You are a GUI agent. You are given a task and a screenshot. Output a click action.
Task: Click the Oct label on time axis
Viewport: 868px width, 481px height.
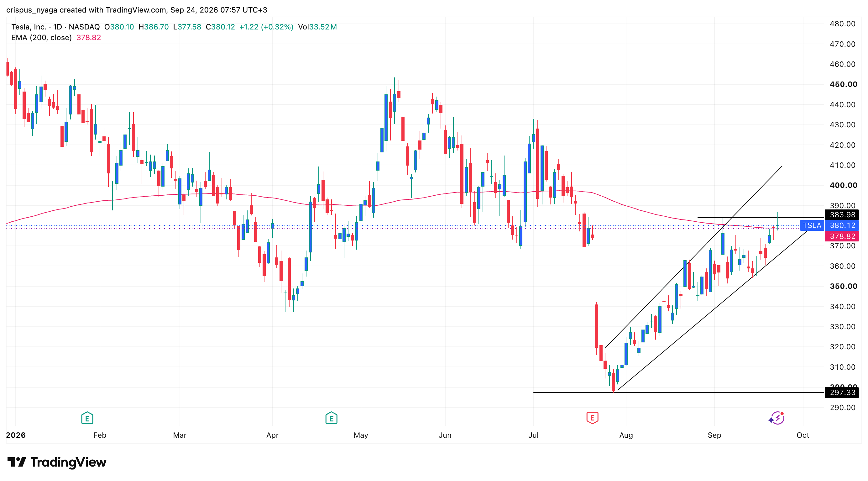click(x=803, y=435)
